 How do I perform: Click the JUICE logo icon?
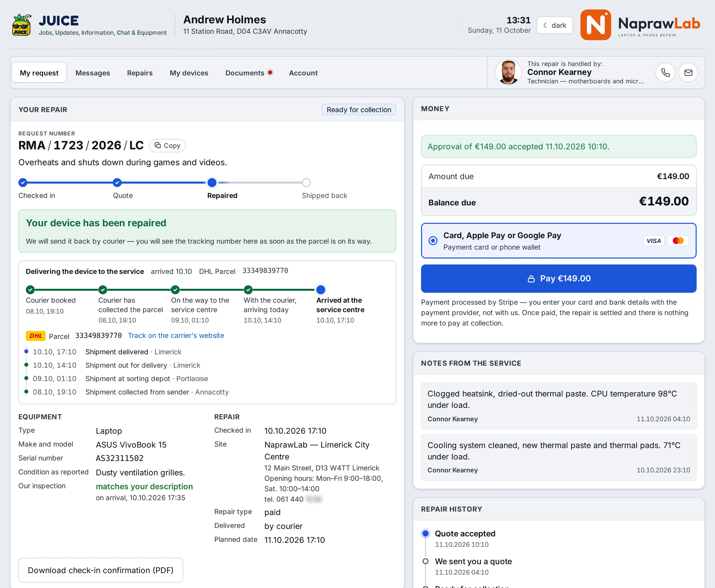click(22, 25)
